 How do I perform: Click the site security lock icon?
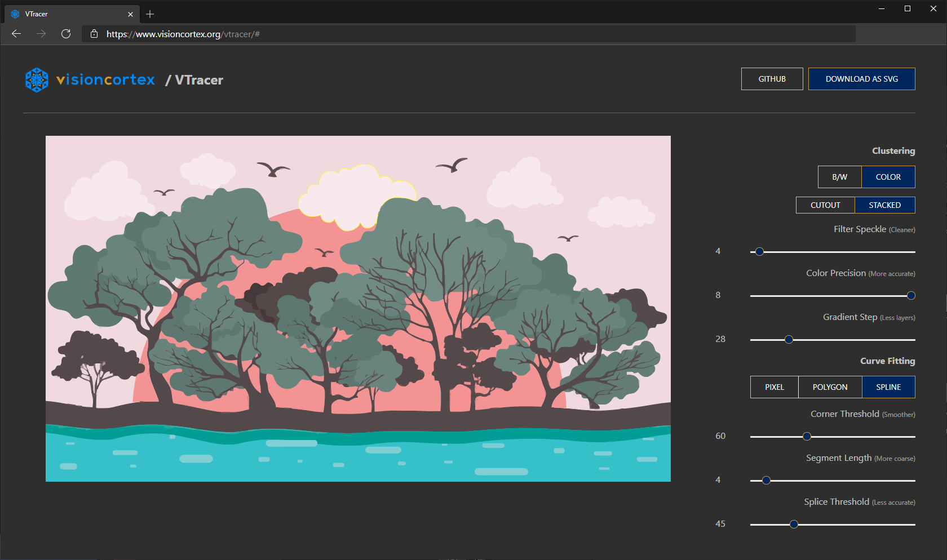click(x=94, y=34)
